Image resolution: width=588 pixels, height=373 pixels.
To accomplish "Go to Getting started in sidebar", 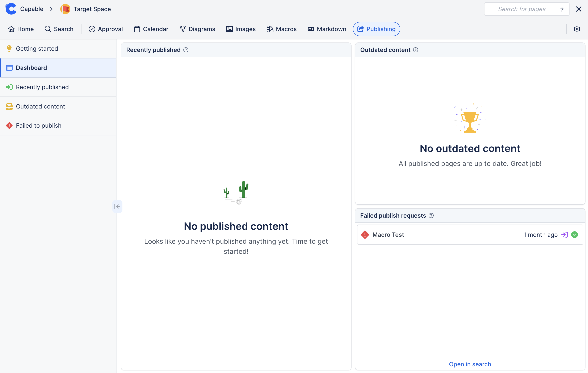I will [x=37, y=49].
